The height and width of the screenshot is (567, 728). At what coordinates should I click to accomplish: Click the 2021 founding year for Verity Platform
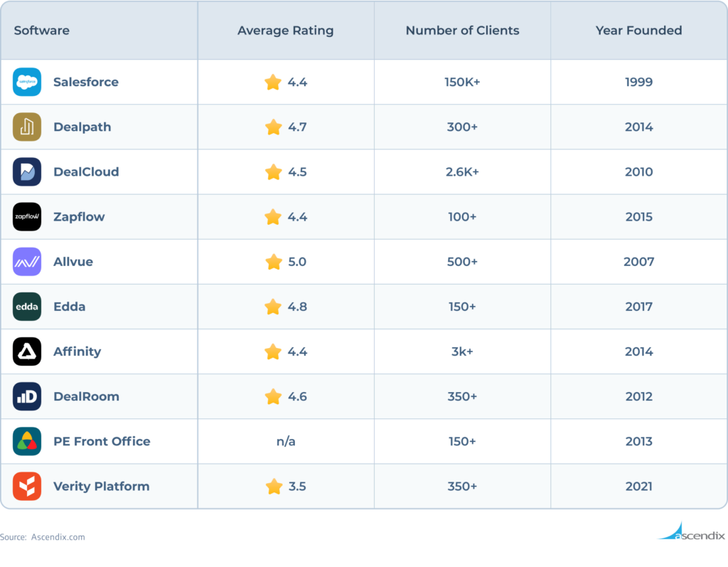point(639,487)
